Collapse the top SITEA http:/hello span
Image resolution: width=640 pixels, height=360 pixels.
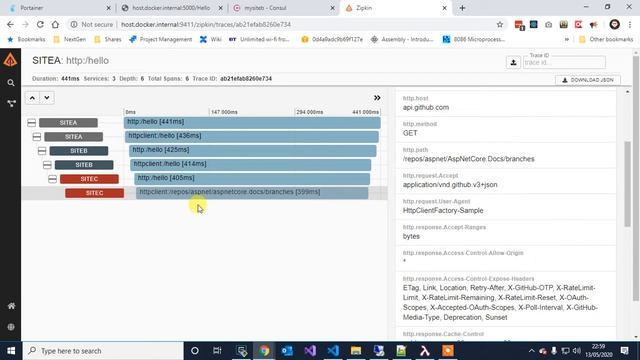pos(31,122)
